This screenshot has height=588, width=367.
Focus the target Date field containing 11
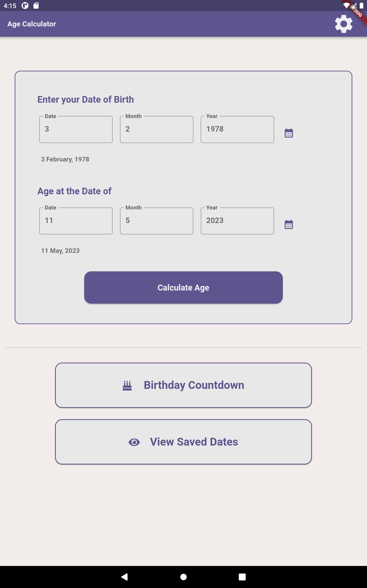click(76, 221)
